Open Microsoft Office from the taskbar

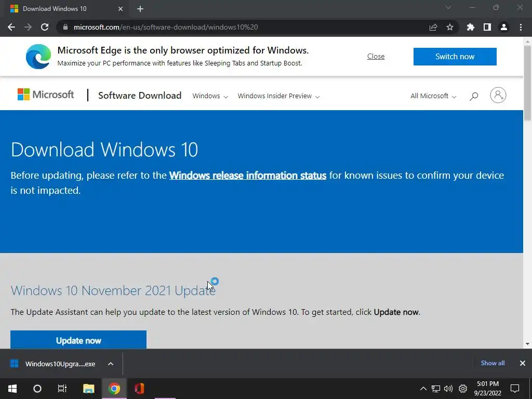(139, 389)
